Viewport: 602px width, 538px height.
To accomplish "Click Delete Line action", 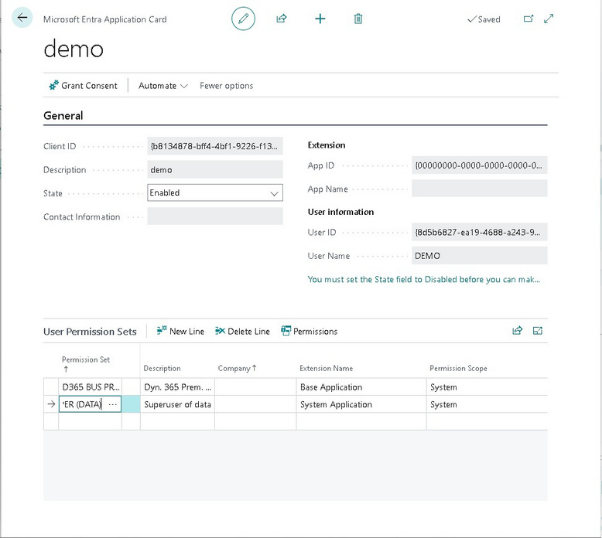I will [242, 331].
